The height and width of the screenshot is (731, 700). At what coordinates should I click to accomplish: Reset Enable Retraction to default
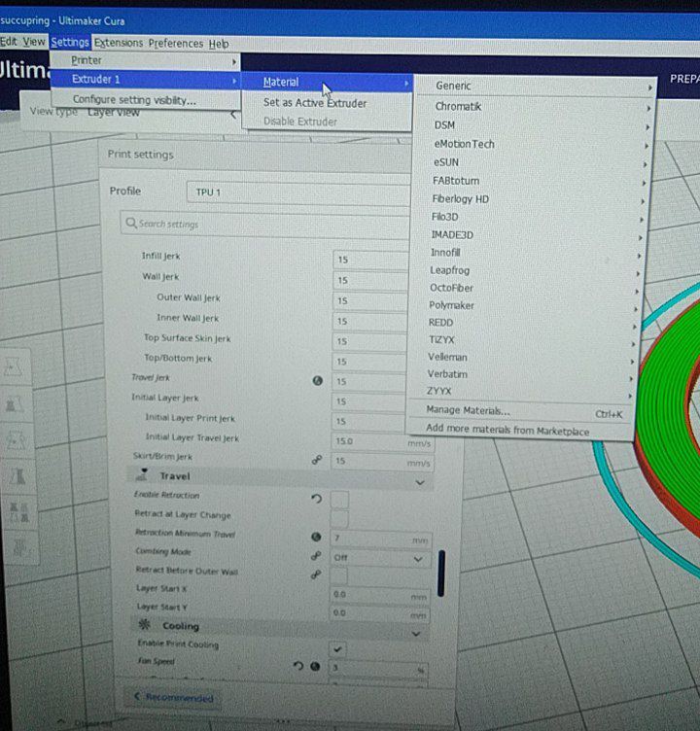pyautogui.click(x=316, y=500)
